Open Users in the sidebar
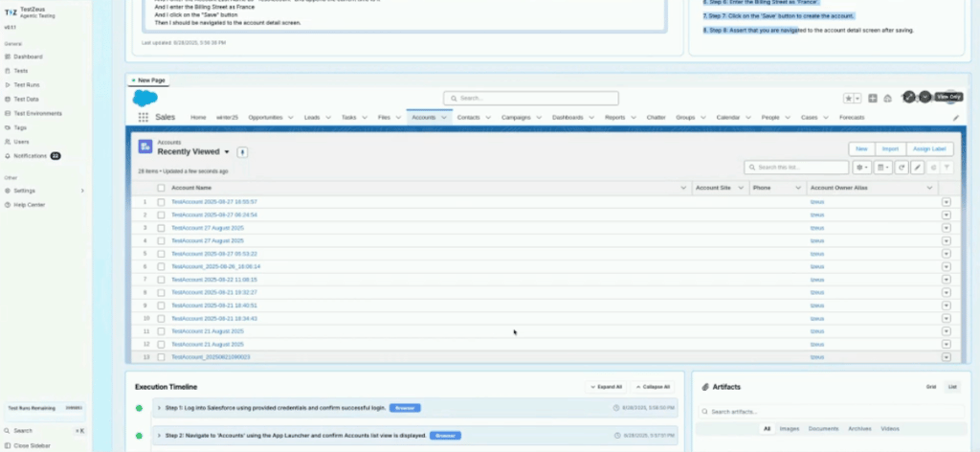Viewport: 980px width, 452px height. pos(21,142)
